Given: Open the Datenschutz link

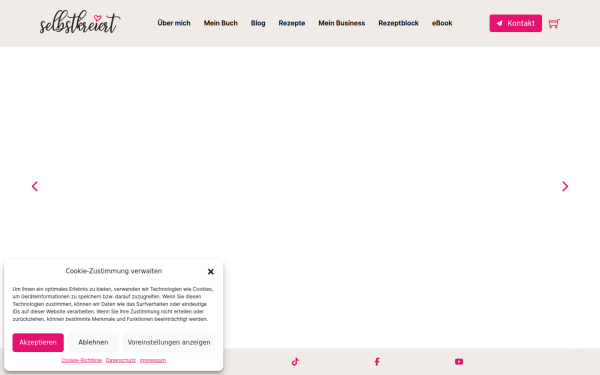Looking at the screenshot, I should [x=121, y=360].
